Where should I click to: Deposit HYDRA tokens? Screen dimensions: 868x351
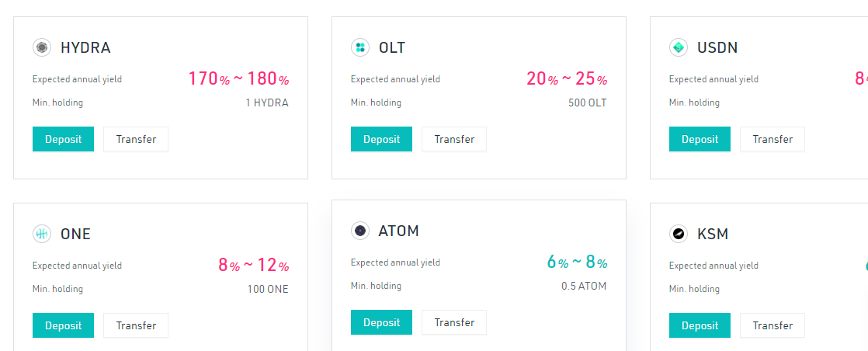coord(63,139)
